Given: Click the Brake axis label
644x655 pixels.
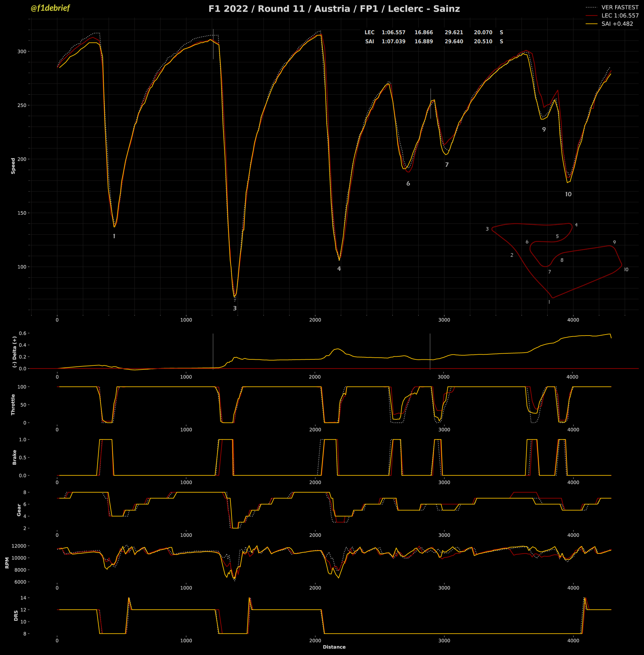Looking at the screenshot, I should click(x=14, y=457).
